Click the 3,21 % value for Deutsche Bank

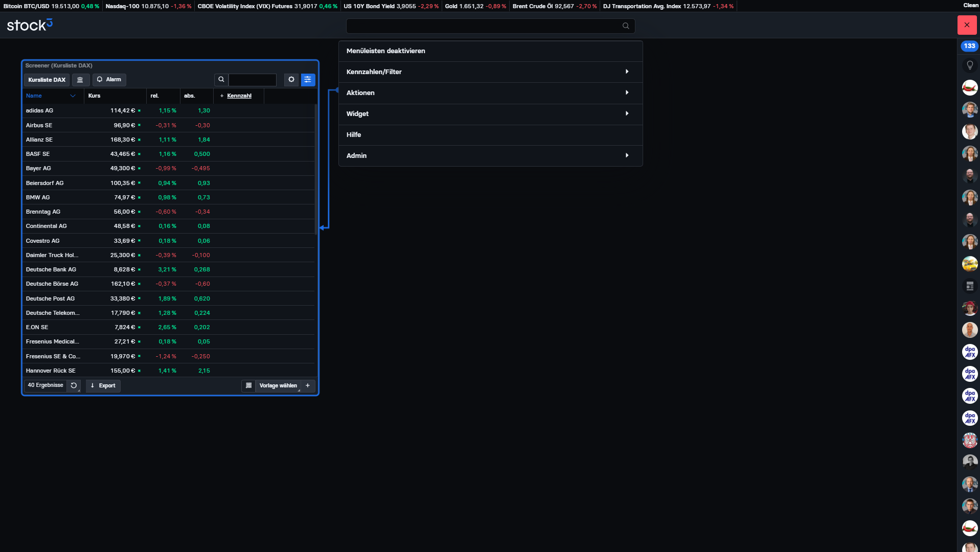click(x=167, y=269)
